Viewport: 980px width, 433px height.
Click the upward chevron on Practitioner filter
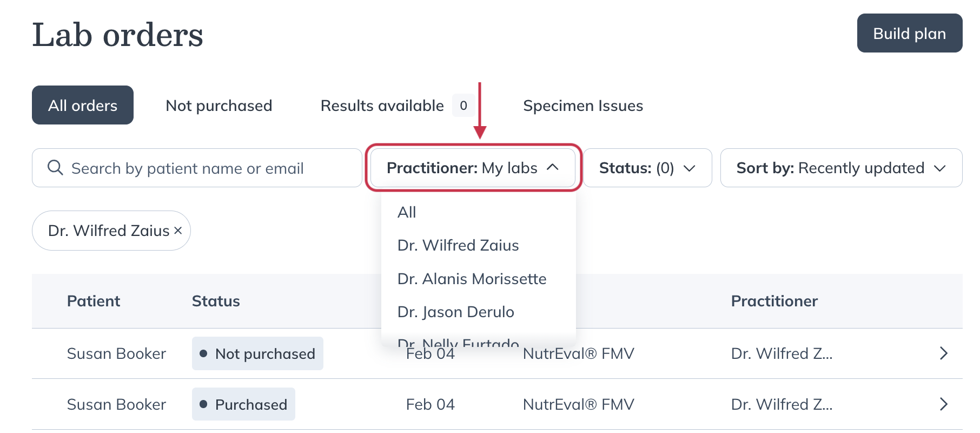[x=553, y=168]
